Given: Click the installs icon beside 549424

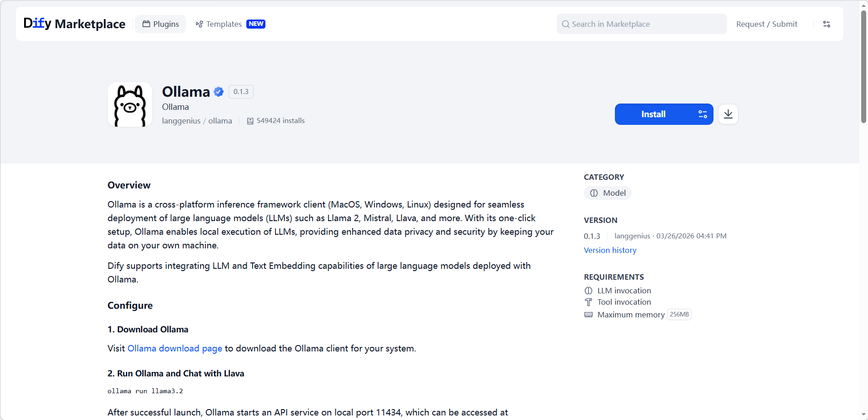Looking at the screenshot, I should click(x=250, y=121).
